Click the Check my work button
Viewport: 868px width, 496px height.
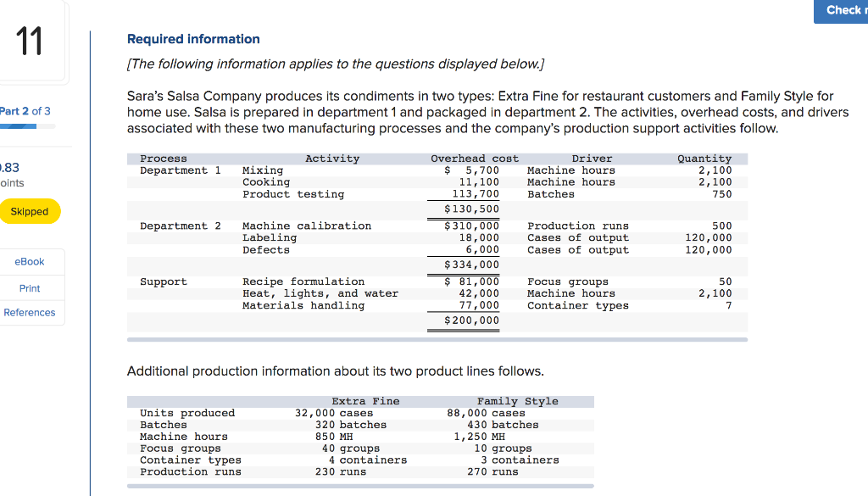coord(844,10)
